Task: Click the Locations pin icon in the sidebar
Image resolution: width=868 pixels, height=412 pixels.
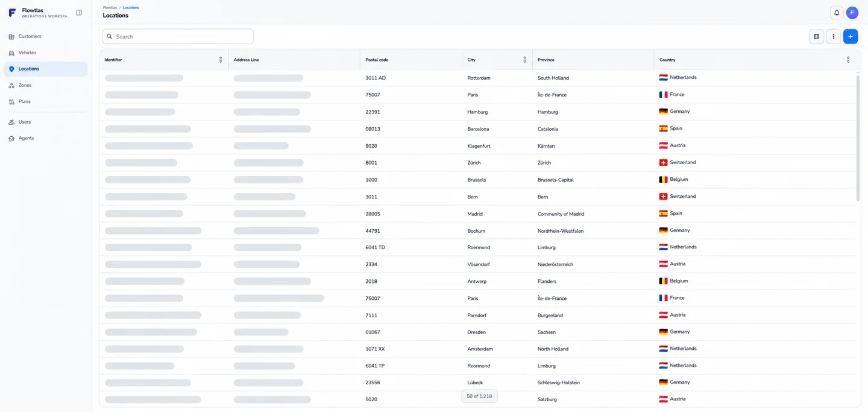Action: pyautogui.click(x=11, y=69)
